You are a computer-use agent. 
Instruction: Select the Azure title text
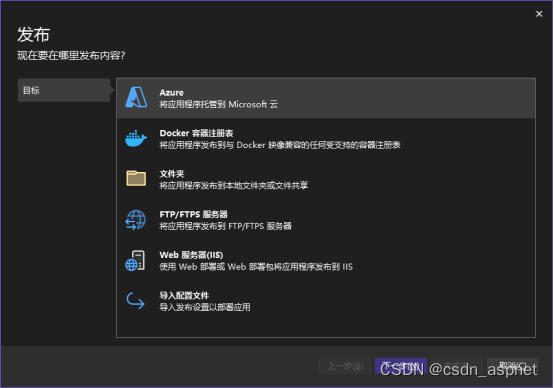171,93
